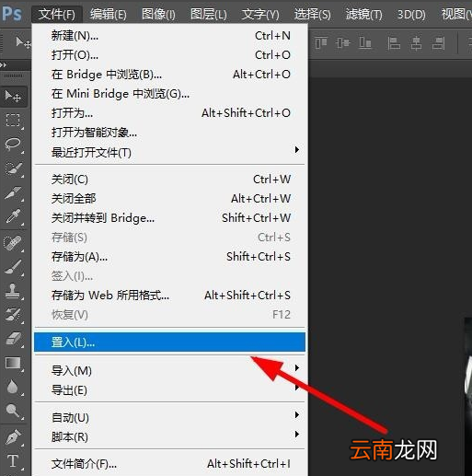Open the 编辑(E) menu
472x476 pixels.
pos(108,15)
